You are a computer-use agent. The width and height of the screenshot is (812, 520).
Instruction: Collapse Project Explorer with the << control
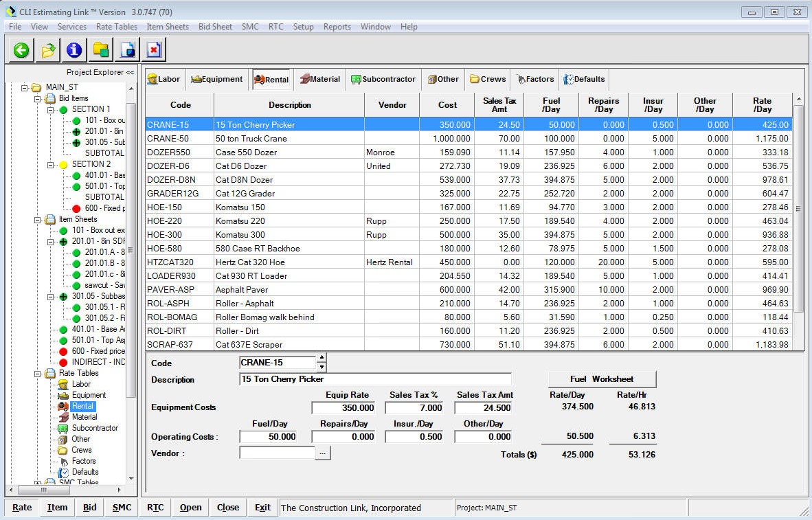(x=130, y=73)
